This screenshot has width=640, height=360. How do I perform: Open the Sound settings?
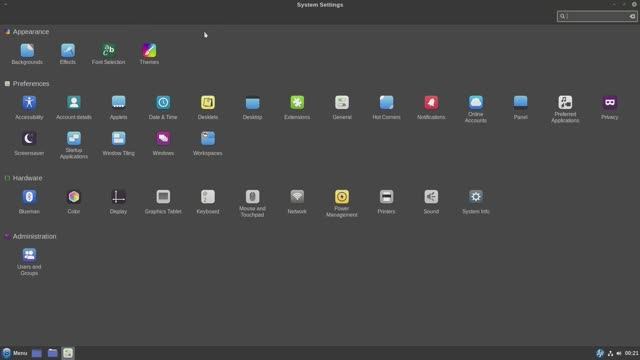click(431, 202)
